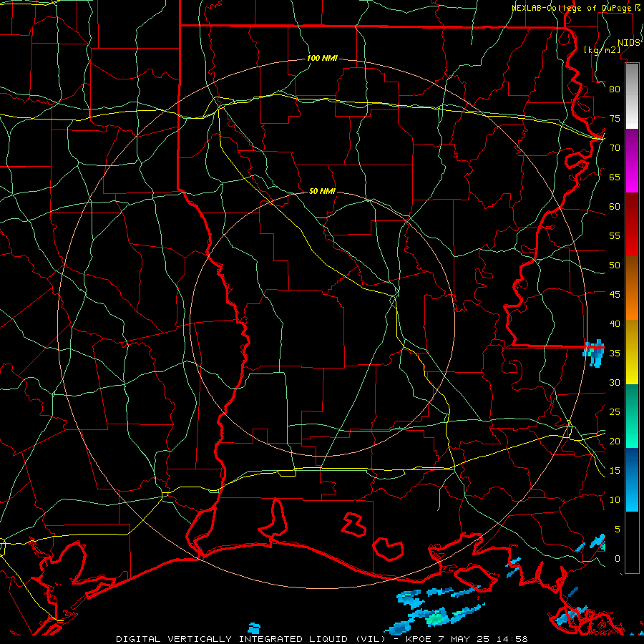Click the green-core echo offshore at bottom right
This screenshot has width=644, height=644.
(436, 618)
